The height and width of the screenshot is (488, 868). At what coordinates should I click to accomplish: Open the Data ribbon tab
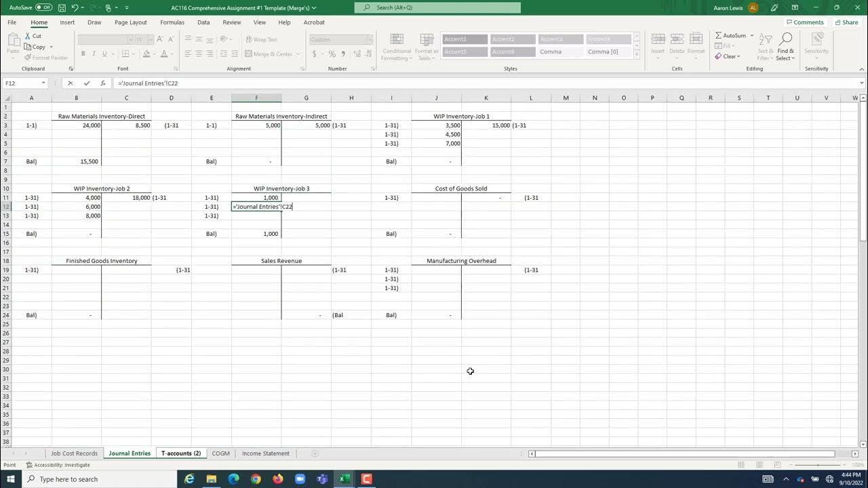tap(203, 22)
